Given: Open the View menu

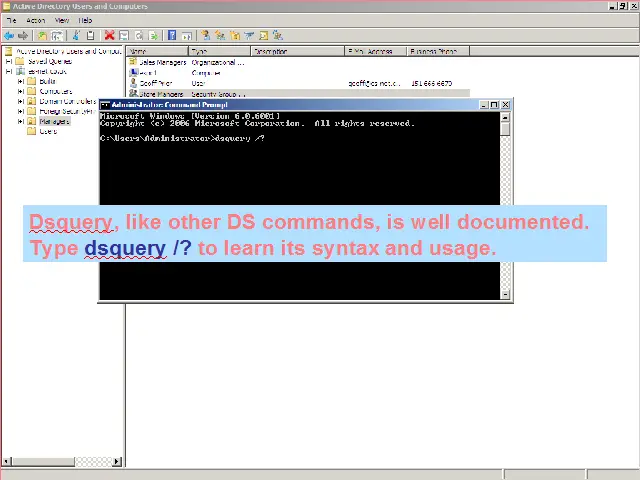Looking at the screenshot, I should [62, 20].
